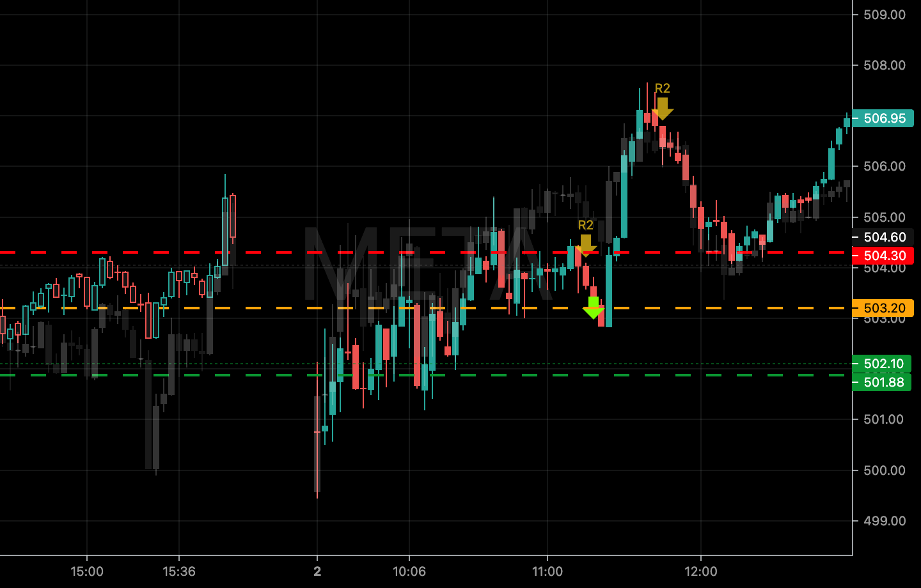
Task: Select the red 504.30 price level label
Action: 883,256
